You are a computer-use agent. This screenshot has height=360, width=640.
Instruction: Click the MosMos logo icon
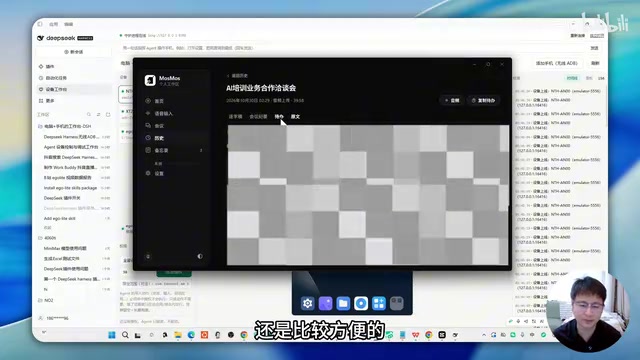coord(150,80)
